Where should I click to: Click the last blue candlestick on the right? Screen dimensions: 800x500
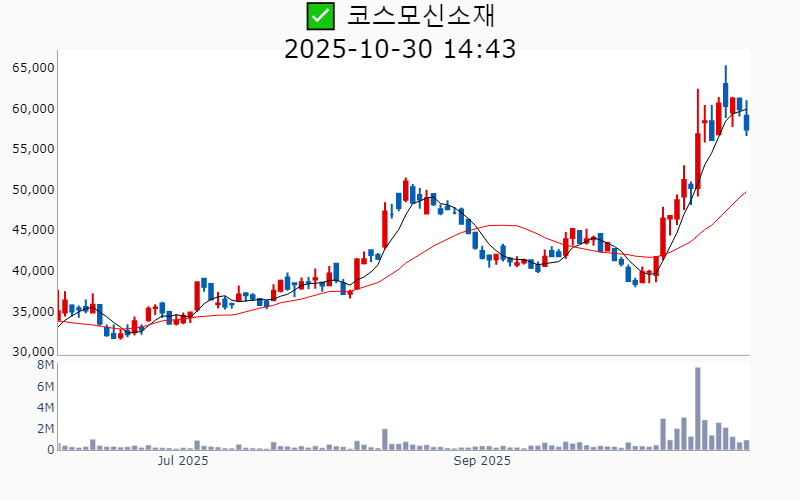click(x=746, y=122)
